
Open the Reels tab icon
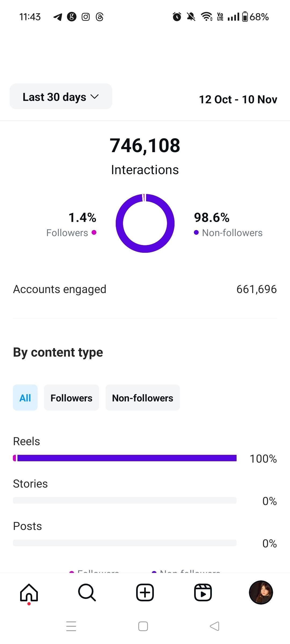pyautogui.click(x=203, y=592)
